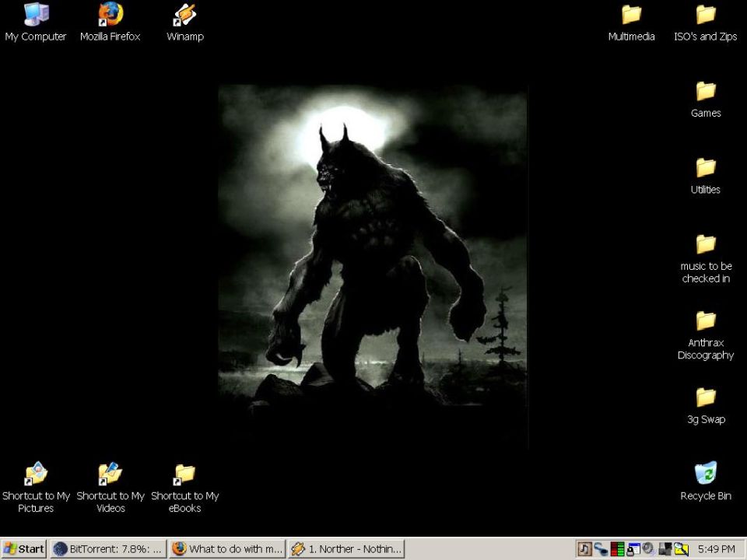Switch to the Firefox 'What to do with m...' window
Viewport: 747px width, 560px height.
(227, 549)
